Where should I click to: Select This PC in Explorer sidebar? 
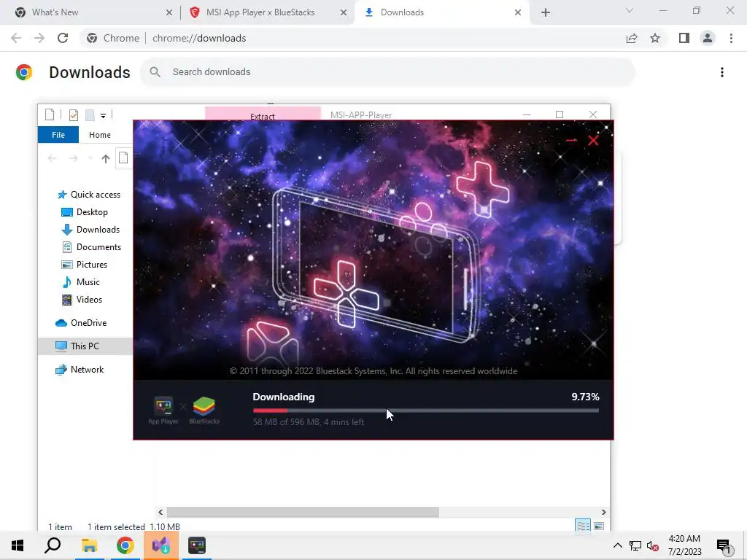(85, 346)
